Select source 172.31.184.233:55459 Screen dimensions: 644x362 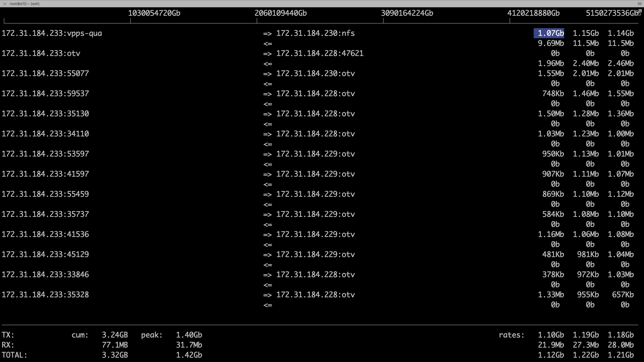(x=45, y=194)
